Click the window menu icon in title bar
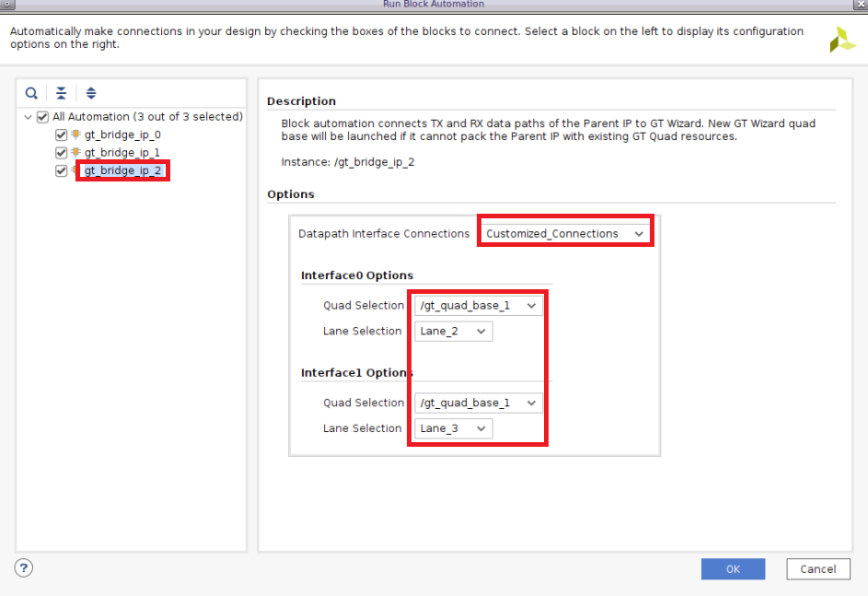868x596 pixels. pyautogui.click(x=8, y=5)
